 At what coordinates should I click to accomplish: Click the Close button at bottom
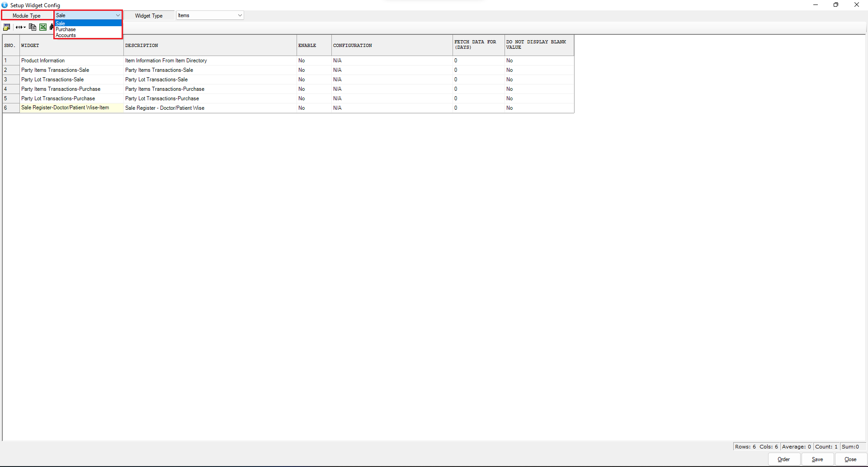tap(850, 459)
